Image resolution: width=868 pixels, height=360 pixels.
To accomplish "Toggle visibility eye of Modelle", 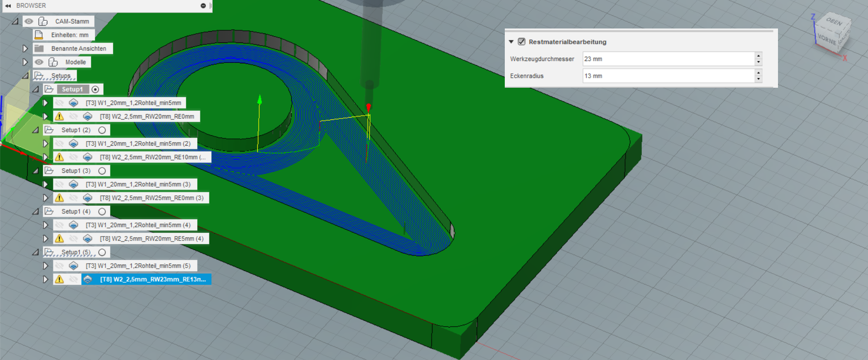I will [x=39, y=62].
